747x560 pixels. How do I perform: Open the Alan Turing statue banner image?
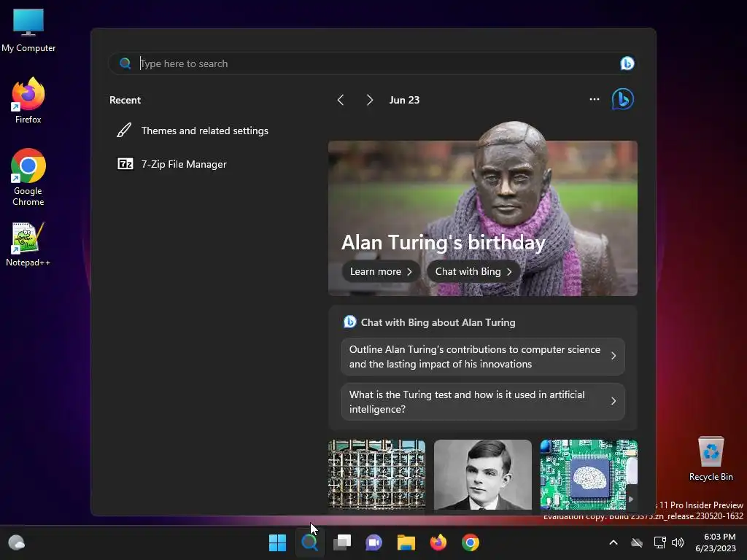[483, 209]
